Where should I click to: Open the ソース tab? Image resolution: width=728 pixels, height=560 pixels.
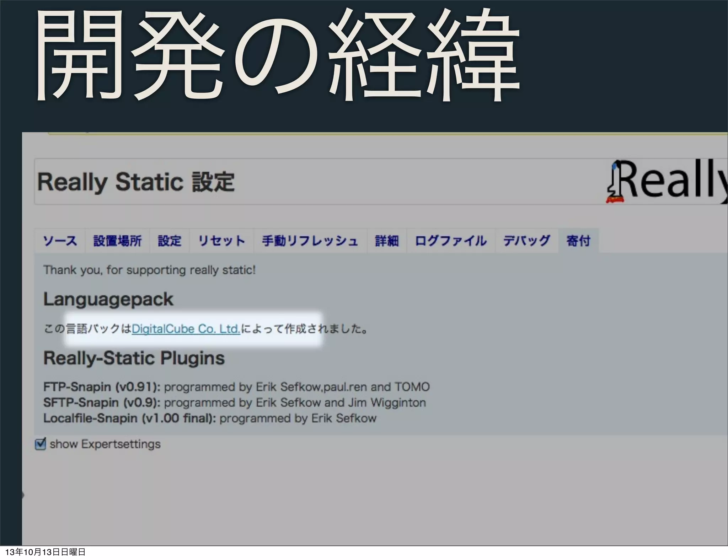coord(60,241)
